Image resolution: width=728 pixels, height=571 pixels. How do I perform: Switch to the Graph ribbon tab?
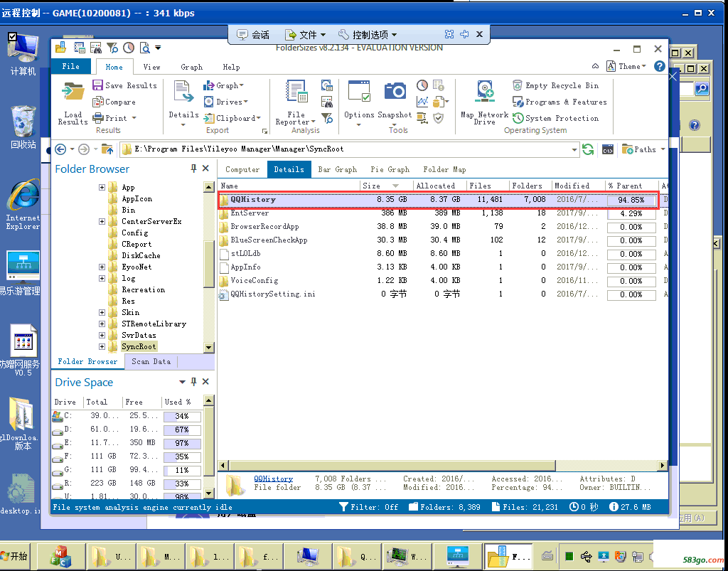click(x=192, y=67)
